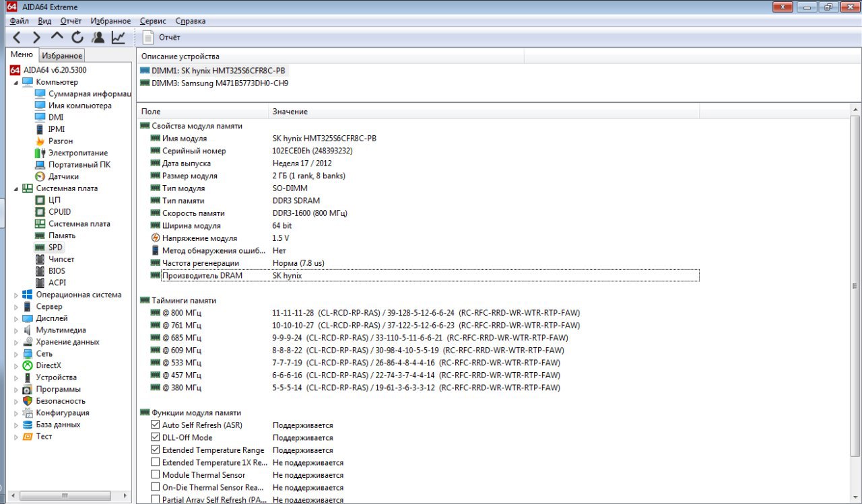Expand the DirectX tree node

point(16,365)
